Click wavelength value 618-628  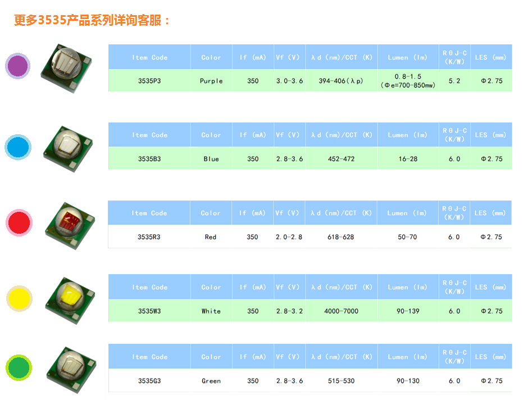point(340,237)
